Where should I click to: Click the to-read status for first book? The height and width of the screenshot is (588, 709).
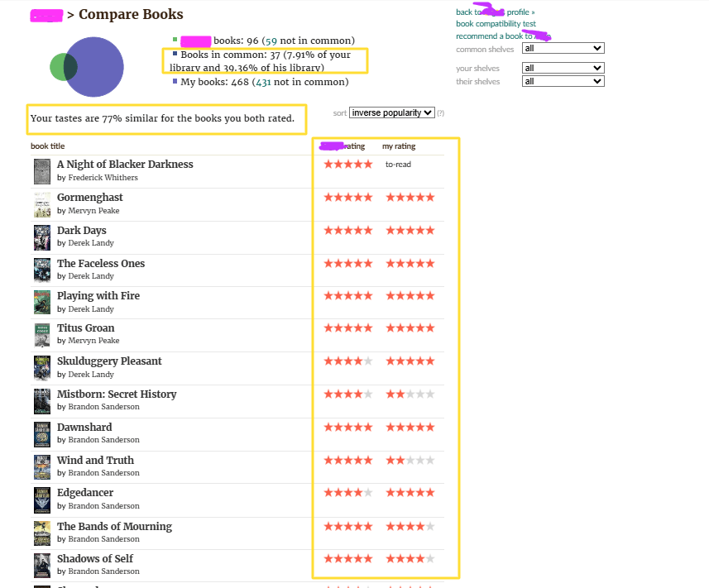point(398,165)
